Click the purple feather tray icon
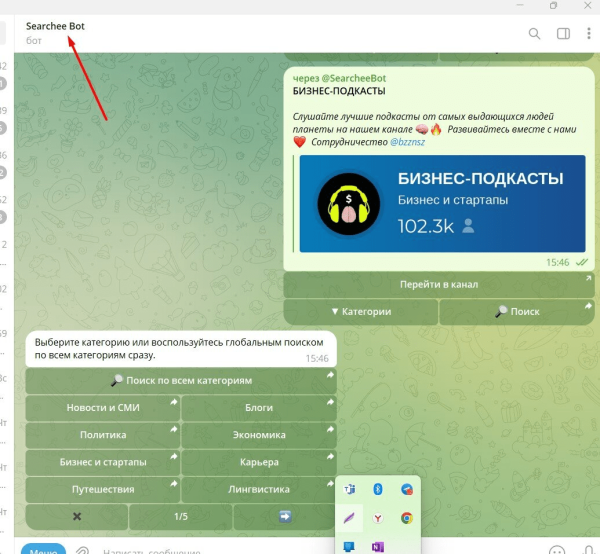 coord(350,518)
